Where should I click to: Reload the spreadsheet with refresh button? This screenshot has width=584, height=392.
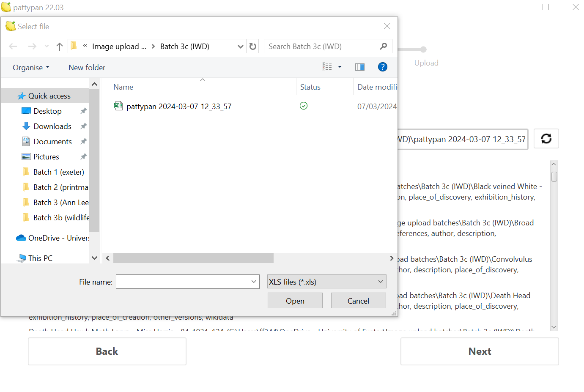pos(546,139)
